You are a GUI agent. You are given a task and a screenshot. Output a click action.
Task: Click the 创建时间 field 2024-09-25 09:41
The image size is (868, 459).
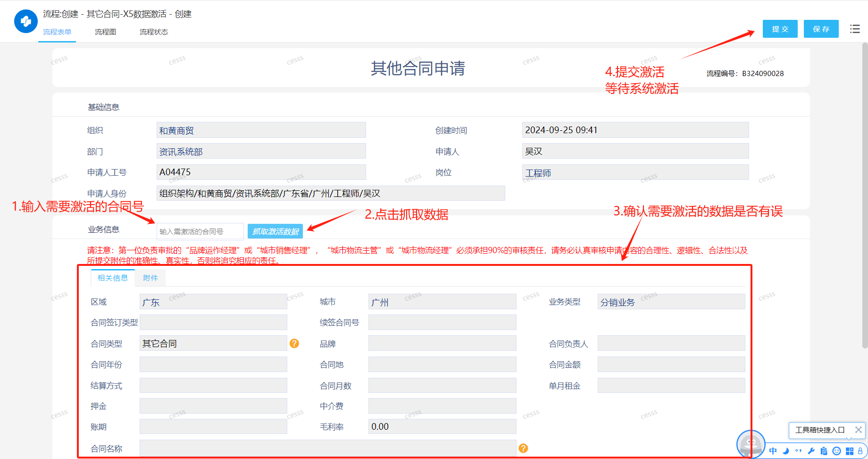pyautogui.click(x=635, y=130)
